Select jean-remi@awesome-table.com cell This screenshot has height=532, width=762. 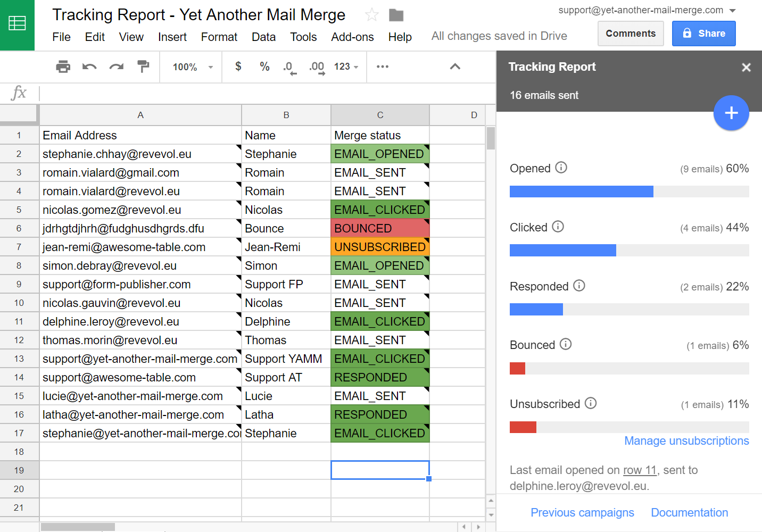(140, 247)
